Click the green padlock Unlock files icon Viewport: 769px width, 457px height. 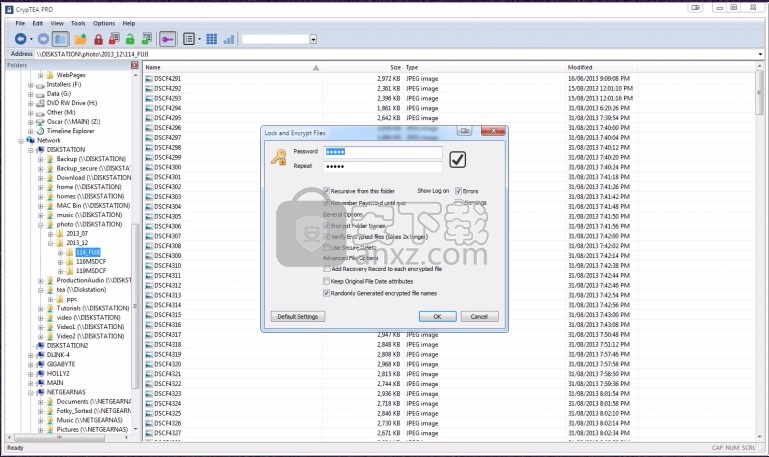[130, 39]
